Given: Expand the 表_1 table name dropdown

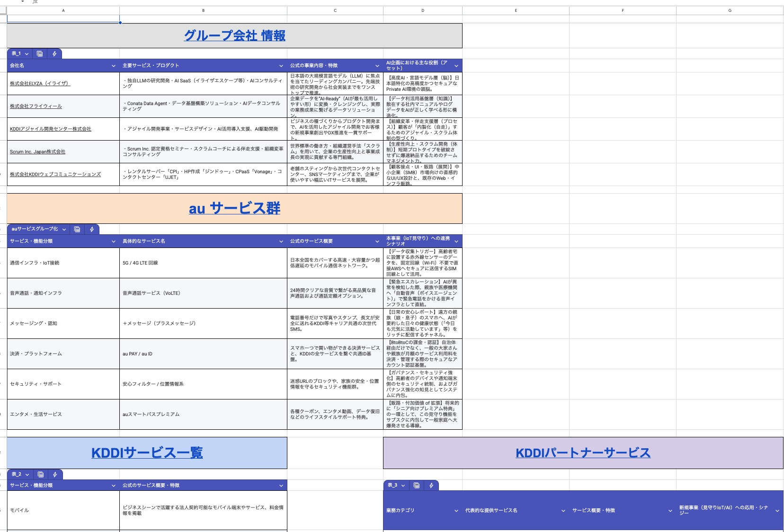Looking at the screenshot, I should coord(27,54).
